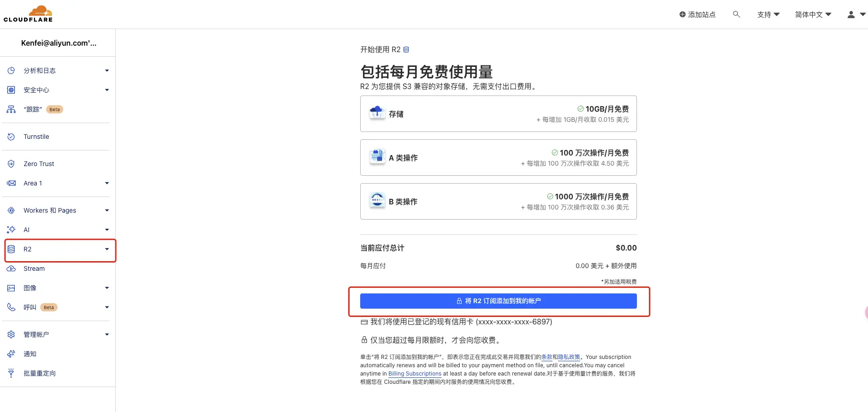Click the B 类操作 card icon

click(377, 200)
